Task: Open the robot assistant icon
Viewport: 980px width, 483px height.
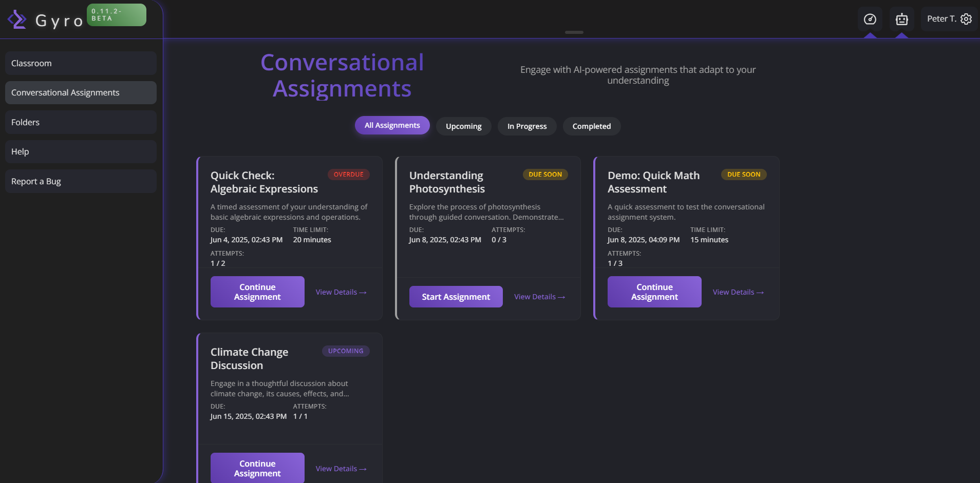Action: 901,19
